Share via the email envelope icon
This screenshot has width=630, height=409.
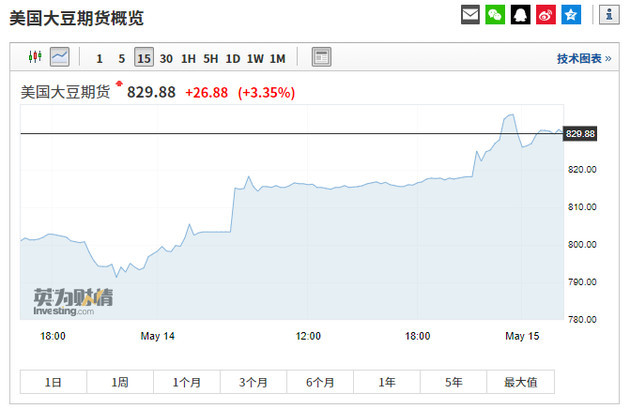[470, 14]
